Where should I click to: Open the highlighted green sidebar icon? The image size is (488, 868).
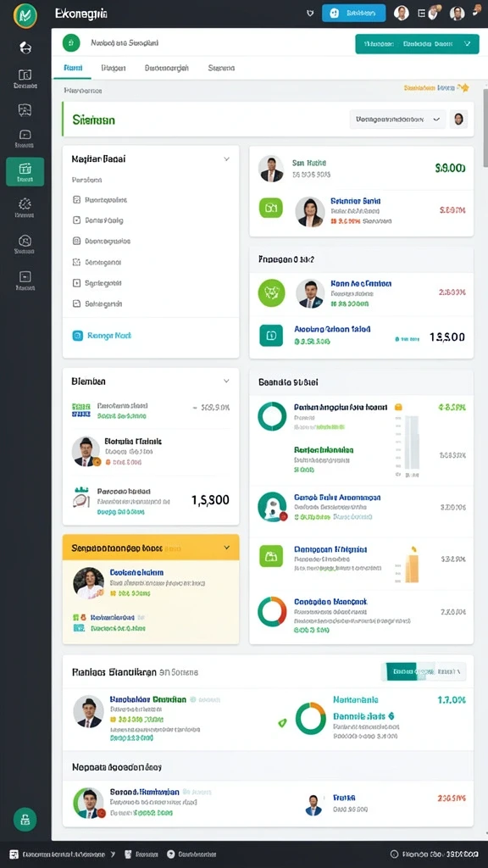pyautogui.click(x=25, y=171)
